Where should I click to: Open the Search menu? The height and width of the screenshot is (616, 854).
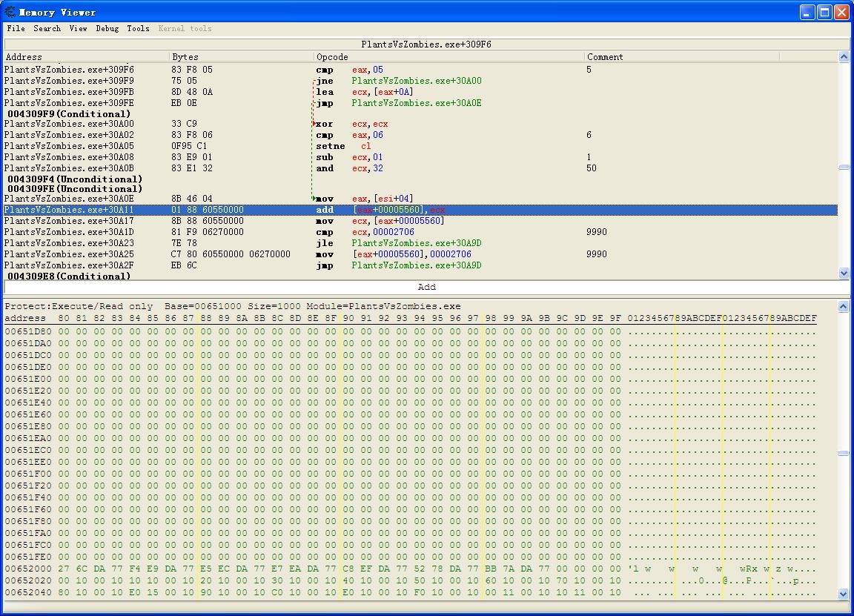[x=47, y=28]
